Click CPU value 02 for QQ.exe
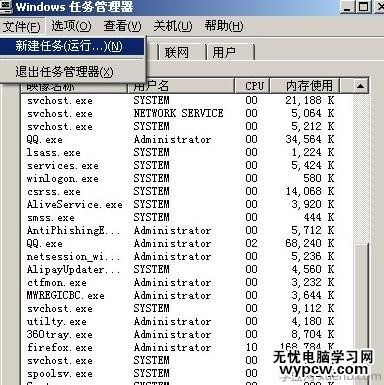384x385 pixels. [x=252, y=243]
